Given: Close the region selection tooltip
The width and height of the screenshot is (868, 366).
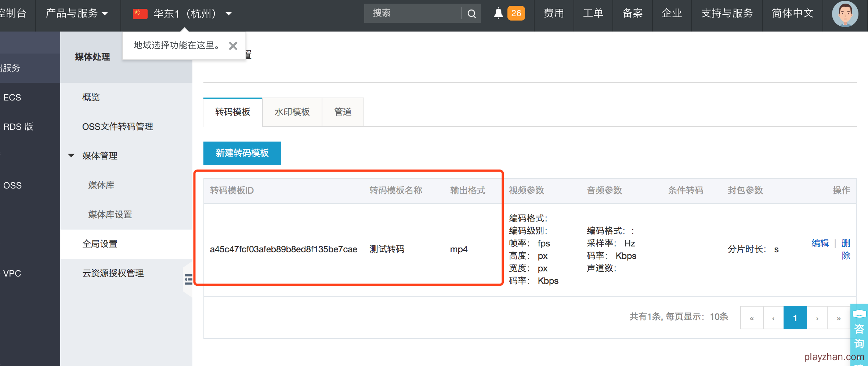Looking at the screenshot, I should (233, 46).
